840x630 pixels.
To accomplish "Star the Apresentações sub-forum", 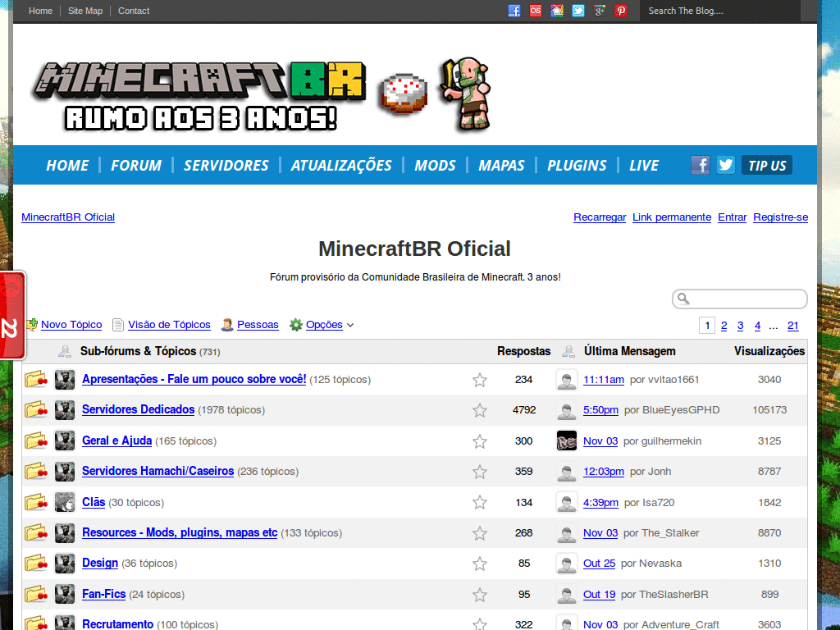I will click(x=479, y=380).
